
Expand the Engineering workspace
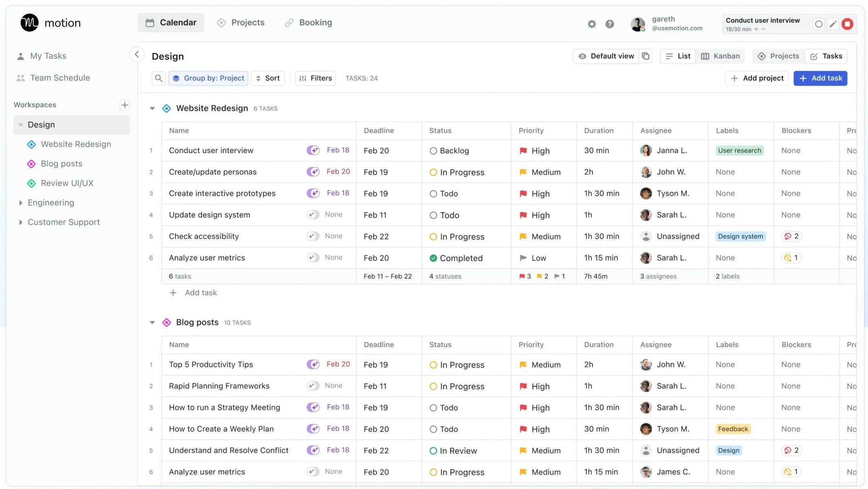pyautogui.click(x=21, y=202)
